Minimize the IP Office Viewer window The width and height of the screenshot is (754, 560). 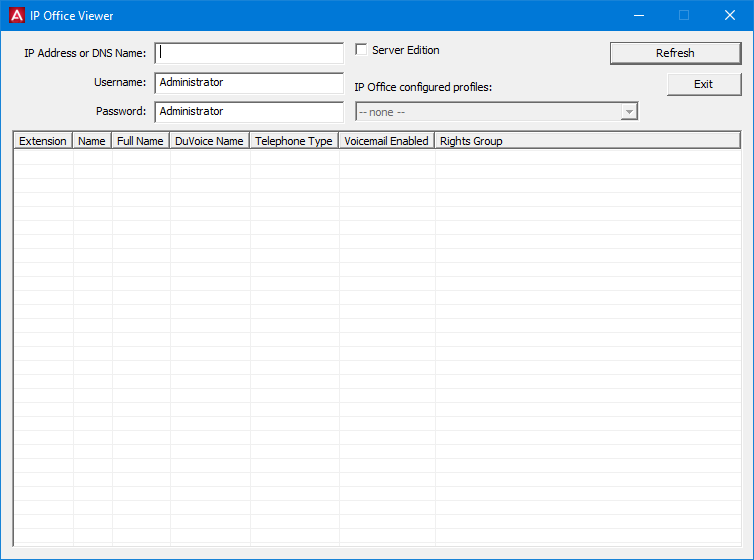click(x=638, y=15)
